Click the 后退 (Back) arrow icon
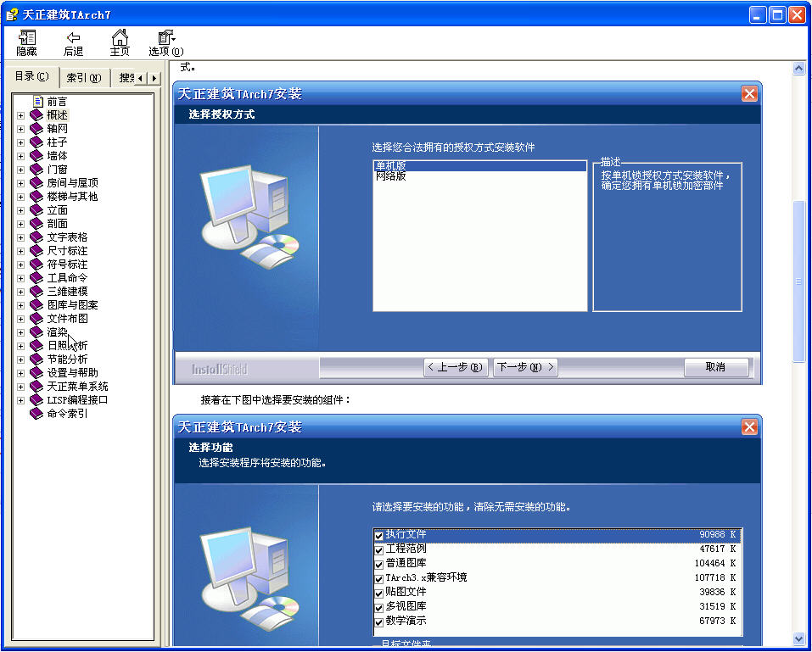Viewport: 812px width, 652px height. [x=73, y=42]
